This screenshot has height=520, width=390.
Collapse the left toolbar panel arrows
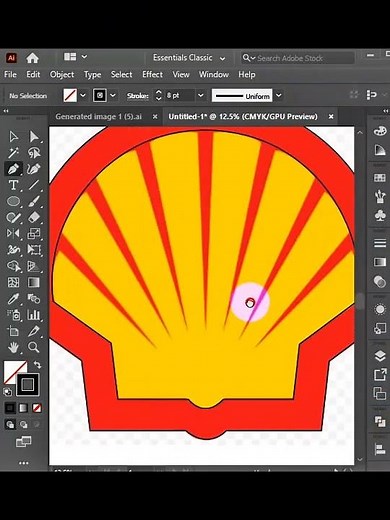pyautogui.click(x=6, y=111)
